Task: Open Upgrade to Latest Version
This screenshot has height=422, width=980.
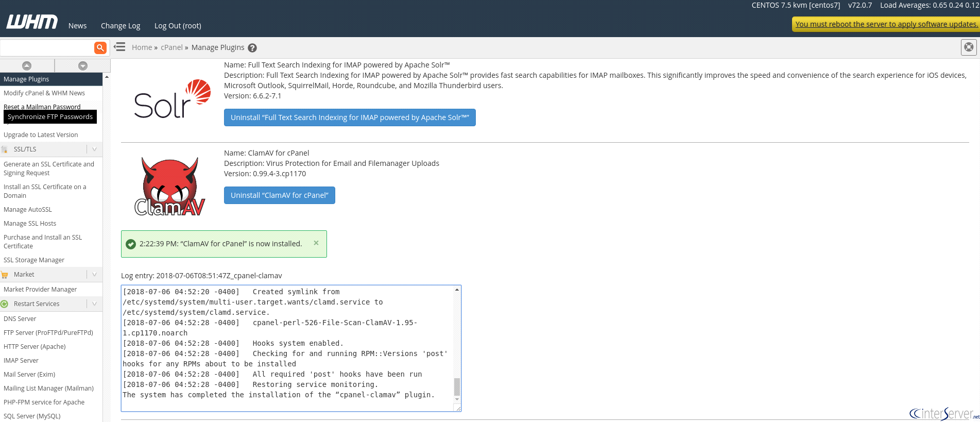Action: tap(41, 135)
